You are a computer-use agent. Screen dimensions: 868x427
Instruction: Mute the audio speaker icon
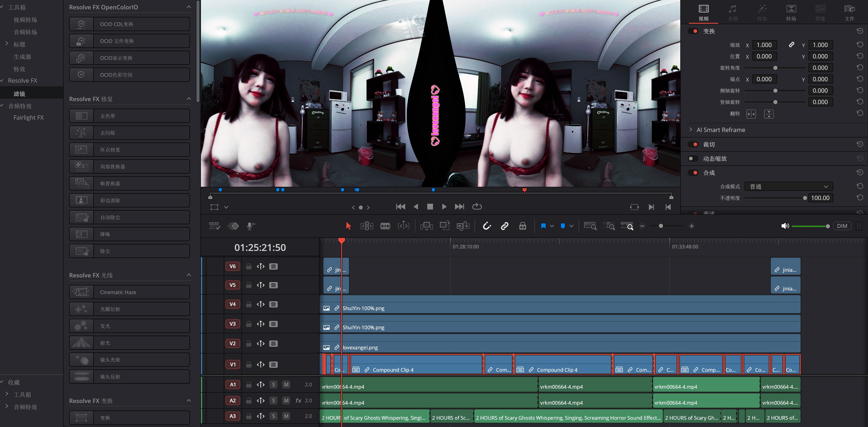[785, 226]
